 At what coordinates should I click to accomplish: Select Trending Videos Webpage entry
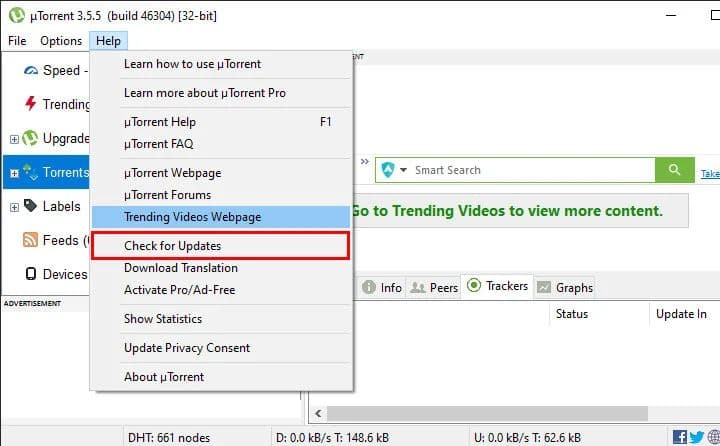click(x=221, y=217)
